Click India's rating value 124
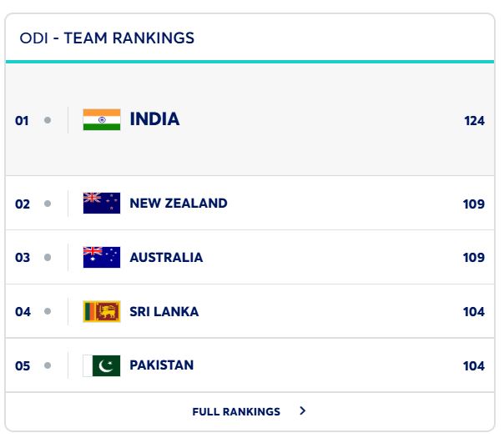504x443 pixels. pyautogui.click(x=474, y=120)
